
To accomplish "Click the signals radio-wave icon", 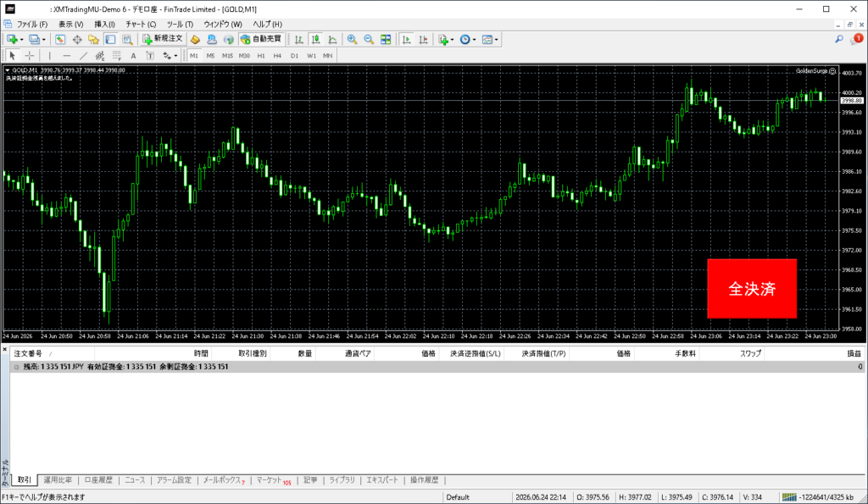I will (228, 39).
